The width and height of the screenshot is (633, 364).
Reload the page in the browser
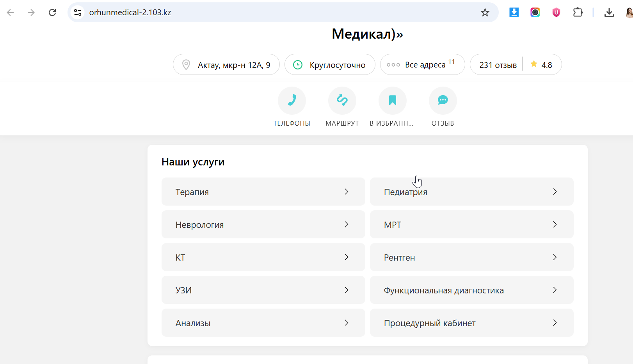tap(52, 12)
